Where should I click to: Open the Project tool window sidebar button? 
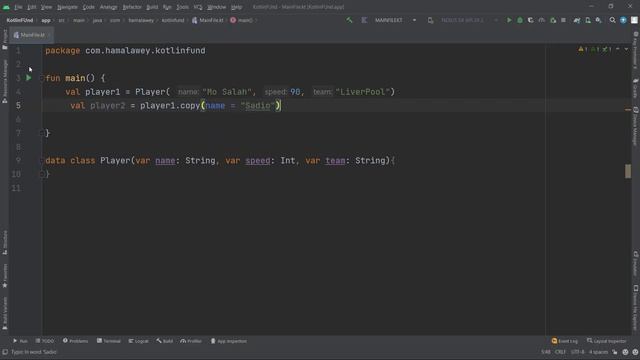[5, 40]
